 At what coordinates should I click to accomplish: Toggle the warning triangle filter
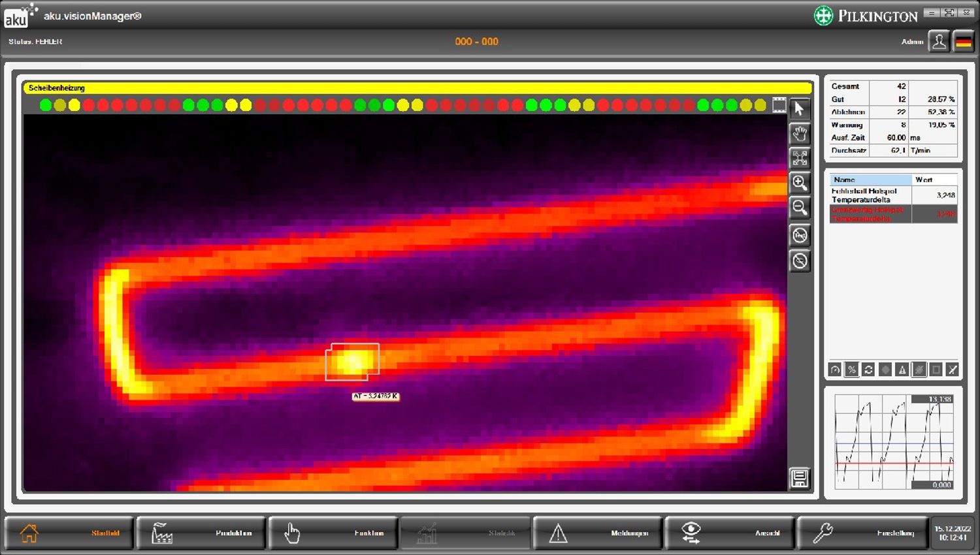coord(902,370)
